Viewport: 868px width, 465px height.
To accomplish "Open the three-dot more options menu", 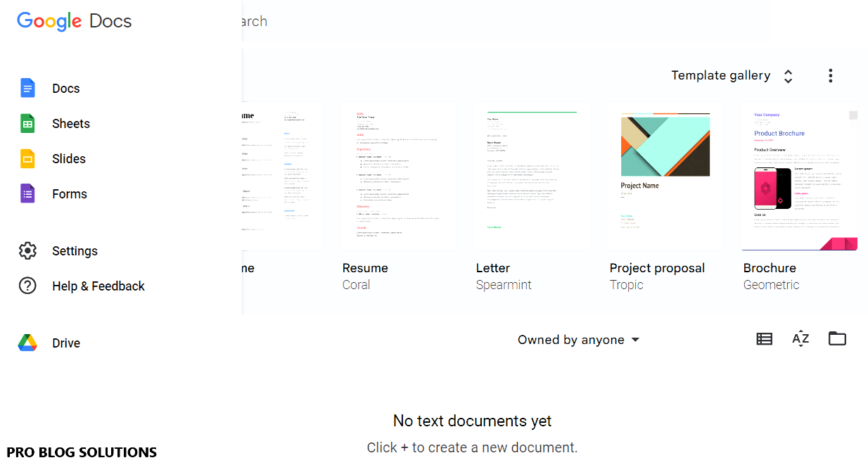I will click(831, 76).
